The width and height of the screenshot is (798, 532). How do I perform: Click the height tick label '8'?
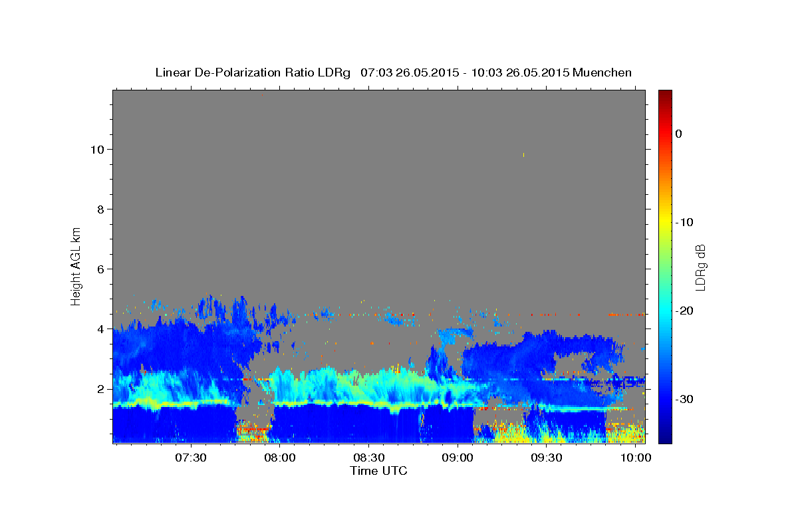tap(102, 209)
